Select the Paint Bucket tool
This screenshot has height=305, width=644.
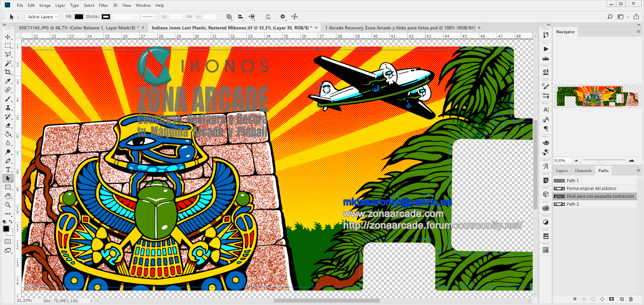click(x=8, y=134)
